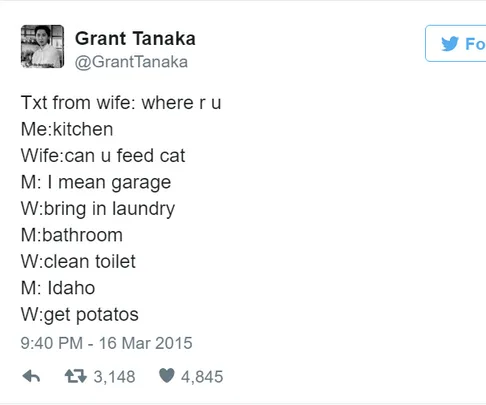Viewport: 486px width, 405px height.
Task: Select the 'W:get potatos' final line
Action: tap(80, 315)
